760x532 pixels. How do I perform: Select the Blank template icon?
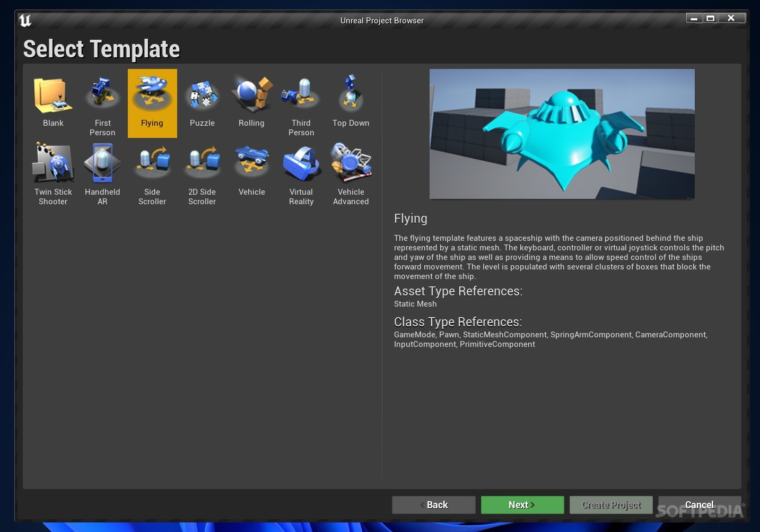53,103
